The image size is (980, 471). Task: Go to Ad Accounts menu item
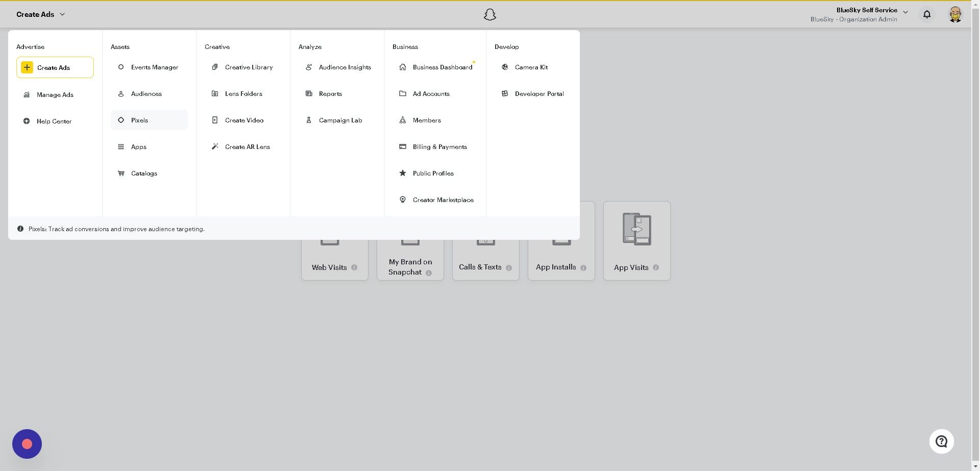click(x=435, y=94)
